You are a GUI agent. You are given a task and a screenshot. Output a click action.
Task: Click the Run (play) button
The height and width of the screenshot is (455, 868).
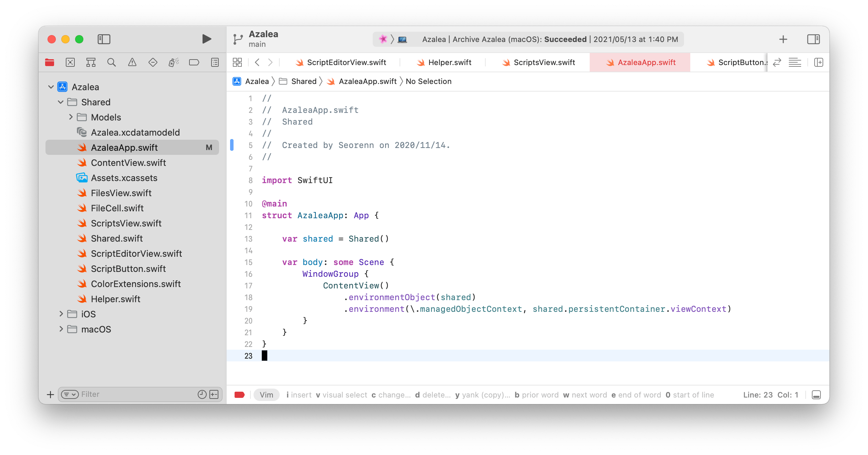[206, 39]
